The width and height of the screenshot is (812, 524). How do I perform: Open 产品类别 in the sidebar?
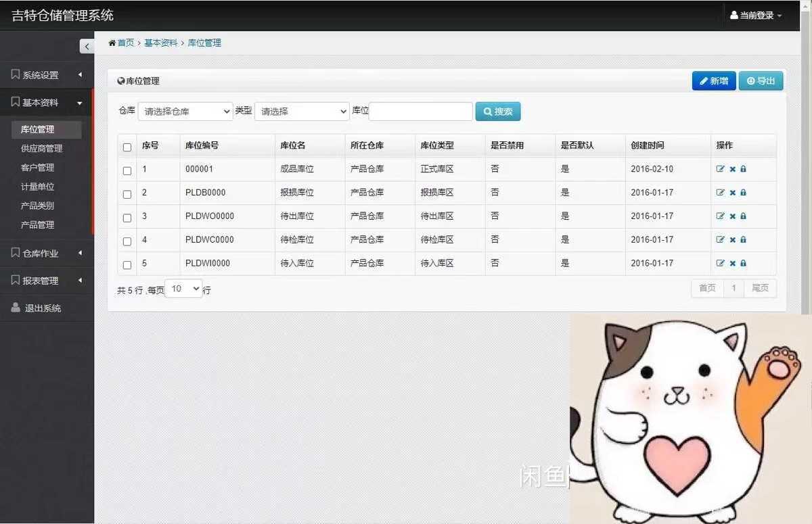[x=38, y=205]
